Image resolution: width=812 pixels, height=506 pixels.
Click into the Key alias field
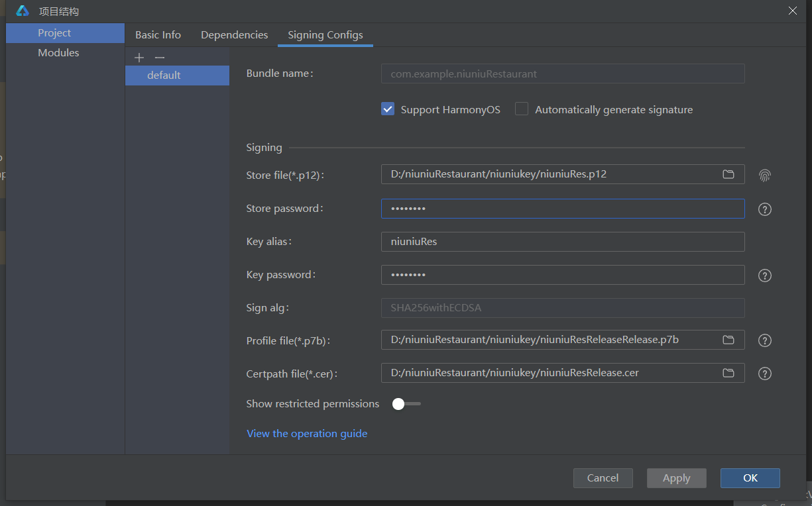click(562, 242)
